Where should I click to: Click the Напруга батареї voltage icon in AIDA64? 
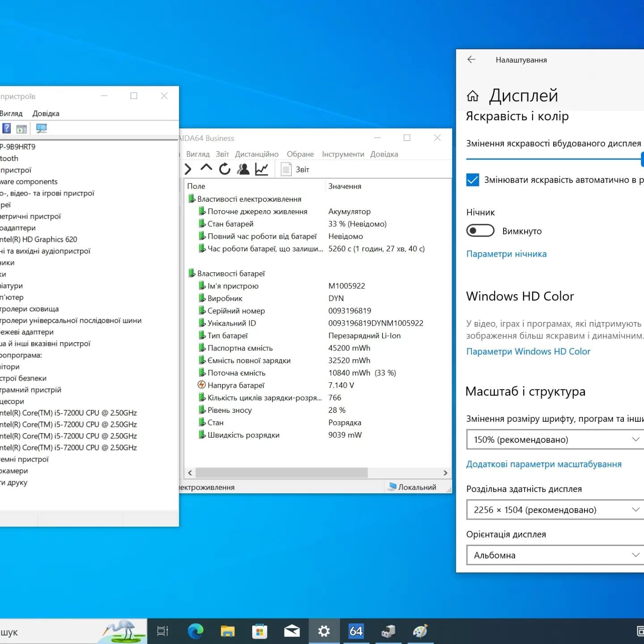coord(202,385)
